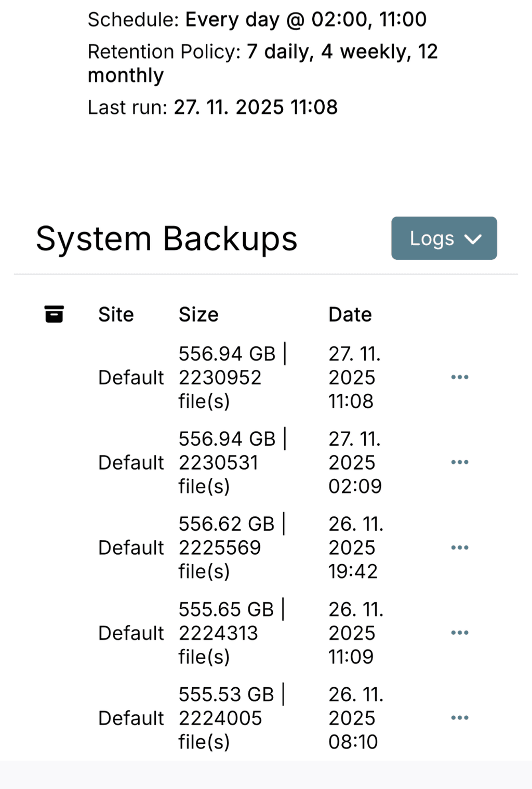Viewport: 532px width, 789px height.
Task: Click the System Backups heading
Action: click(x=166, y=239)
